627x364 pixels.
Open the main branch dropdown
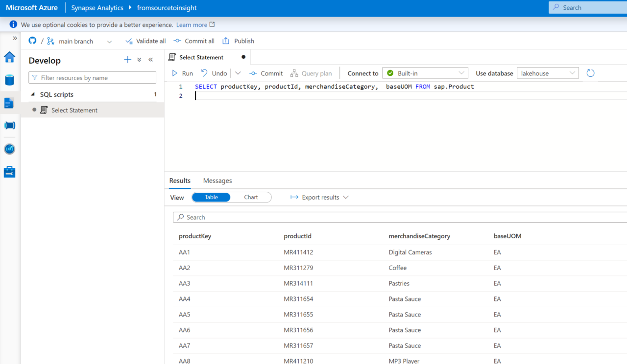[109, 41]
